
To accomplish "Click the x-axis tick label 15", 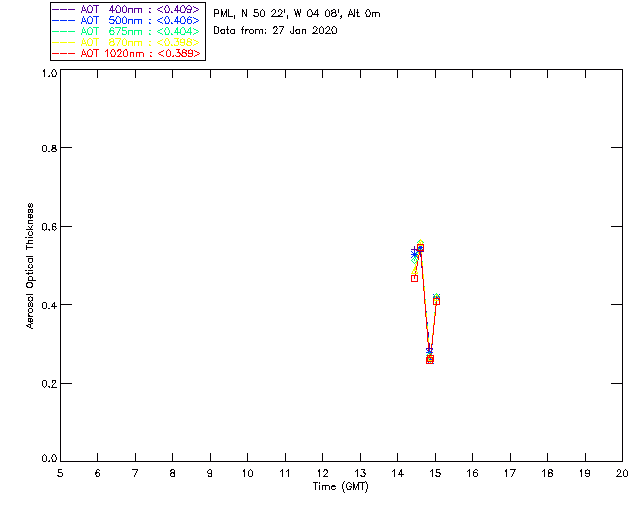I will pos(435,473).
